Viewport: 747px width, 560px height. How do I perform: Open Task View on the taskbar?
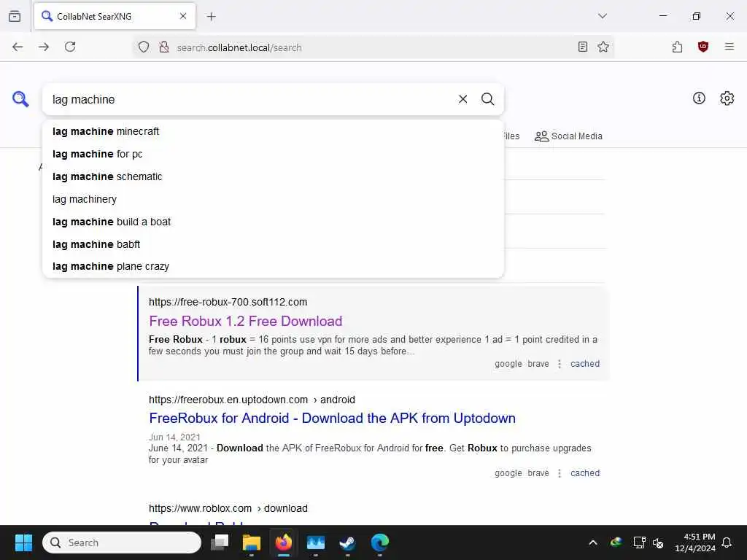point(220,542)
